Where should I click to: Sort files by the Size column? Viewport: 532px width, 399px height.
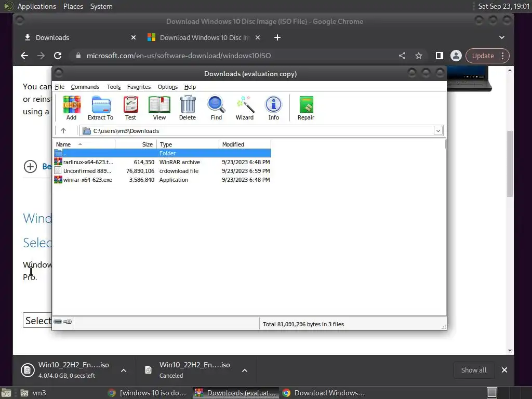pos(136,144)
